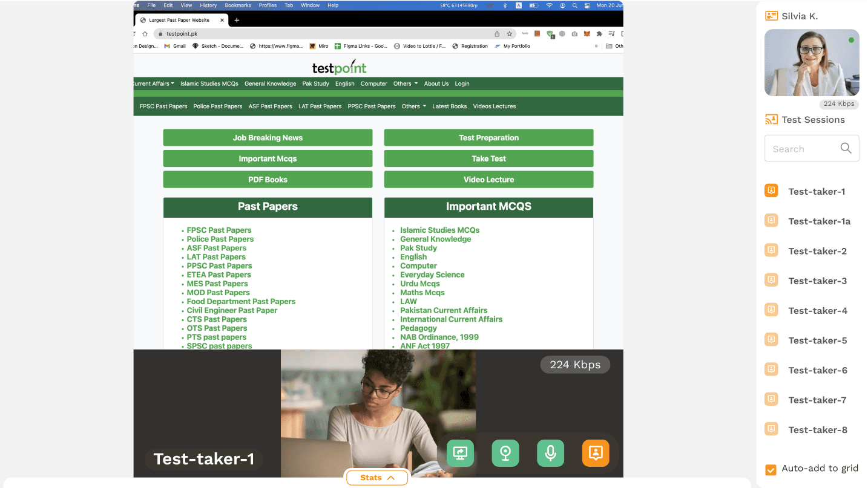The image size is (868, 488).
Task: Click the Take Test button
Action: (x=488, y=158)
